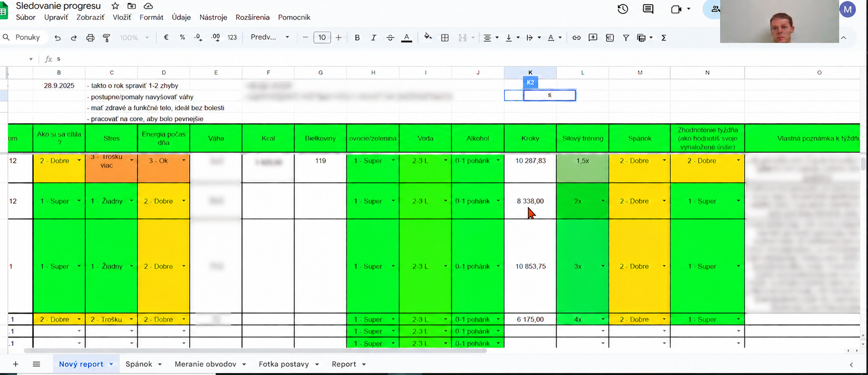Viewport: 868px width, 375px height.
Task: Open the horizontal align dropdown
Action: 491,38
